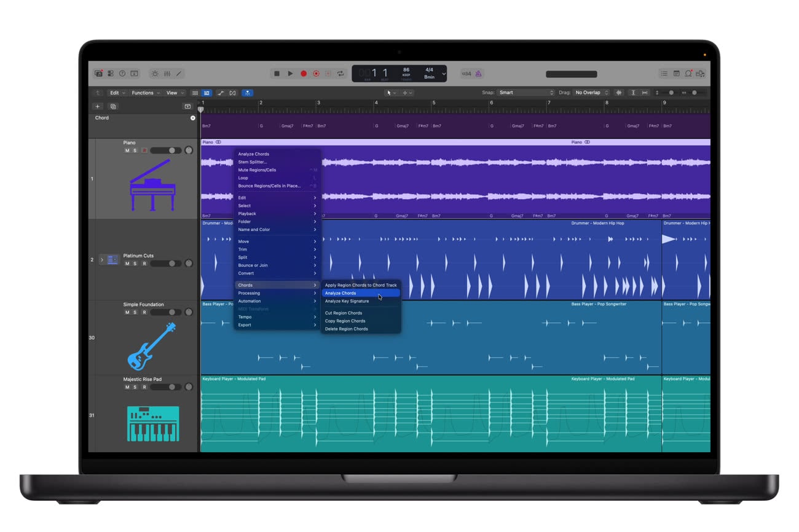Open the Smart Controls dial icon

(154, 74)
